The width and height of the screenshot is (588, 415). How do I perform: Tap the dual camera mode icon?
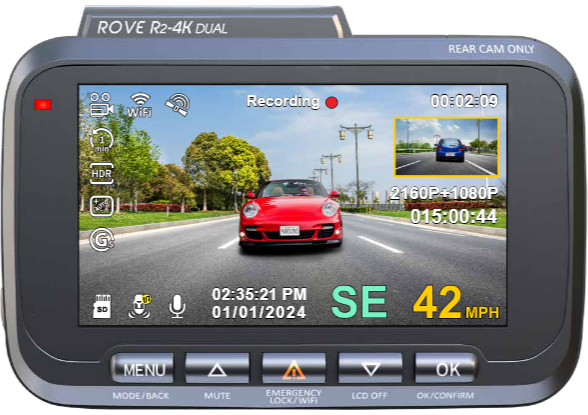[101, 105]
